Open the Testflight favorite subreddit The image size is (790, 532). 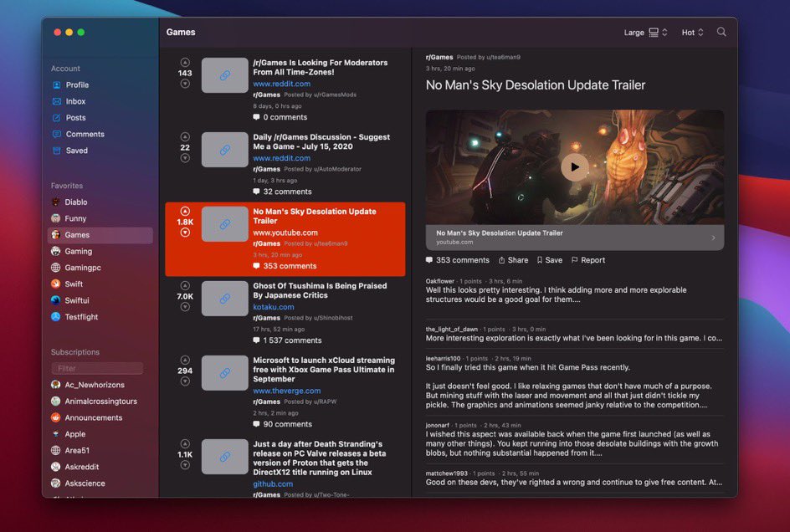[100, 317]
